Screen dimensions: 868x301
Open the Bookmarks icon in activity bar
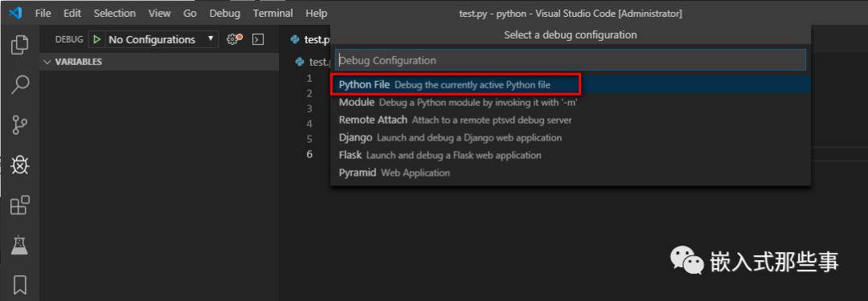coord(20,285)
